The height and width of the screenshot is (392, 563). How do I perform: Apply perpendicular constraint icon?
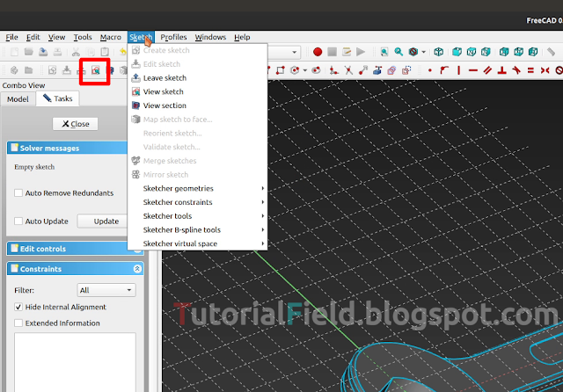(x=502, y=70)
